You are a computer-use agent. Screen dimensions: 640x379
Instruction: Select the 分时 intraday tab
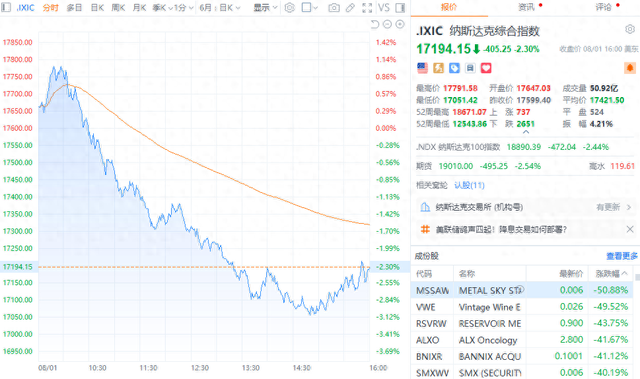click(51, 7)
